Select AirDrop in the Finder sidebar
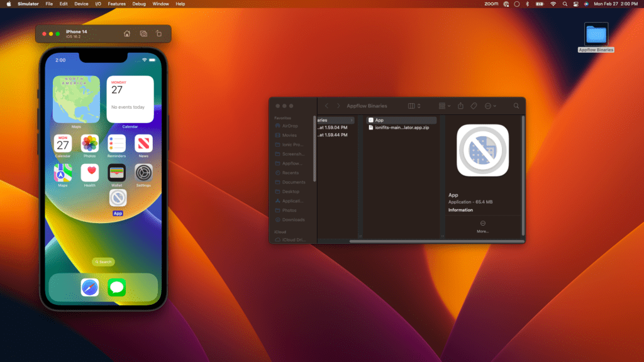Image resolution: width=644 pixels, height=362 pixels. (x=289, y=125)
